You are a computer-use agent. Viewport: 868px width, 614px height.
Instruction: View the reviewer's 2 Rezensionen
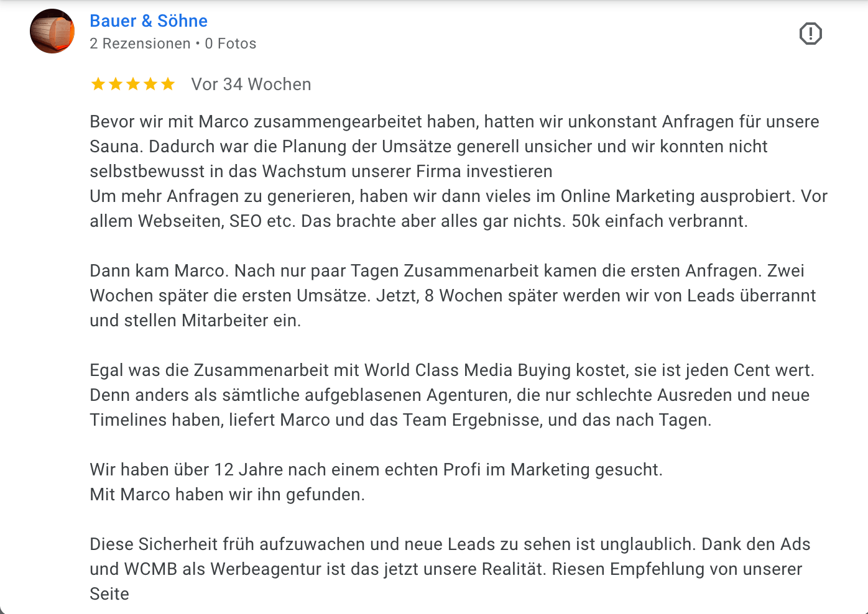click(x=140, y=44)
